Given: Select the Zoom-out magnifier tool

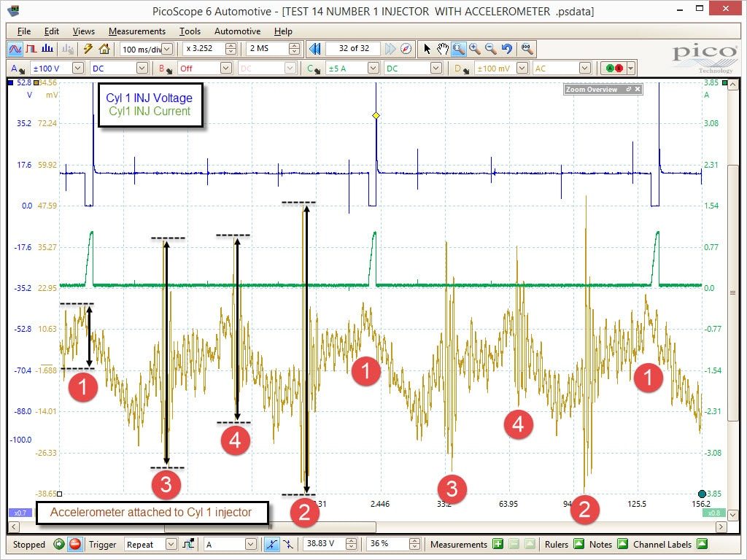Looking at the screenshot, I should (491, 49).
